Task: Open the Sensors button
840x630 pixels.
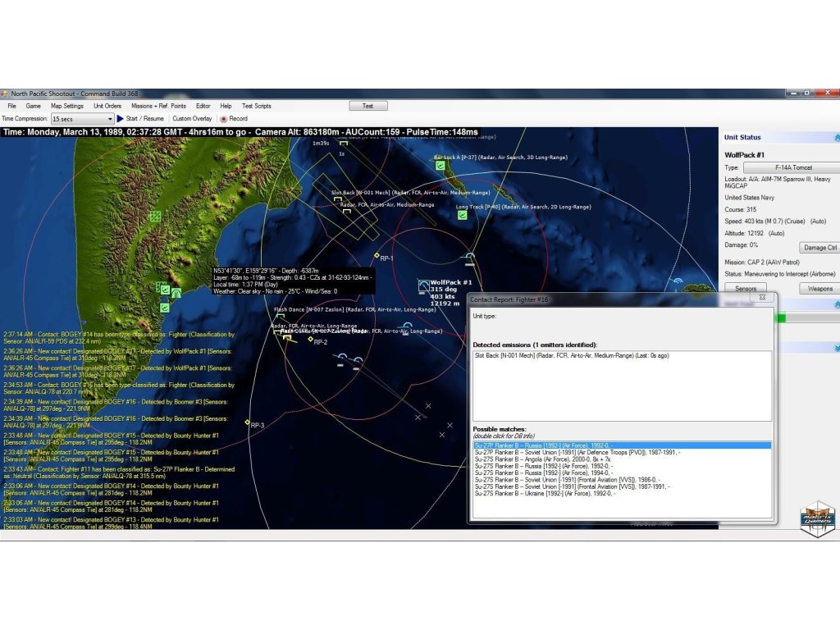Action: [745, 288]
